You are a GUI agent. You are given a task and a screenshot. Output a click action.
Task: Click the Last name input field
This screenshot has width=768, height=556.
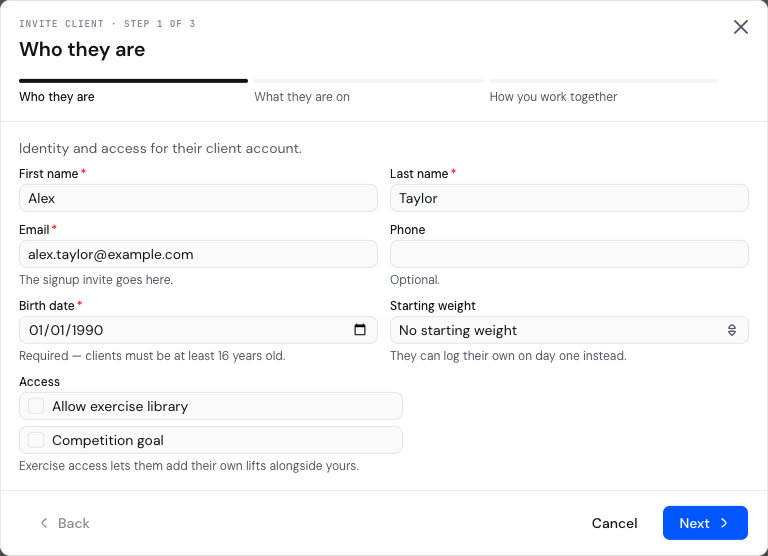click(x=569, y=198)
